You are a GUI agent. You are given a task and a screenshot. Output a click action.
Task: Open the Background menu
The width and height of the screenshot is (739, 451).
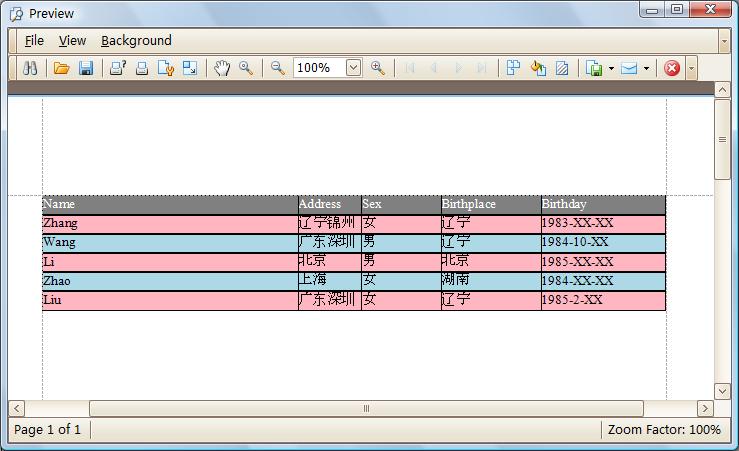pyautogui.click(x=136, y=41)
